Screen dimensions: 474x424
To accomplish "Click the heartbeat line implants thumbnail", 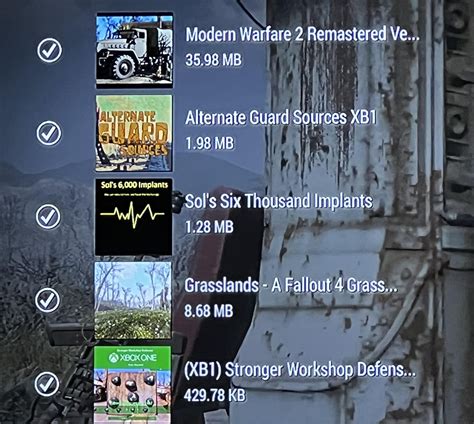I will pos(133,217).
